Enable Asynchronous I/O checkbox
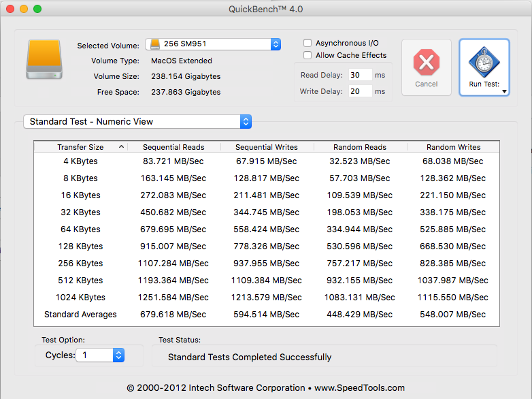 click(307, 43)
